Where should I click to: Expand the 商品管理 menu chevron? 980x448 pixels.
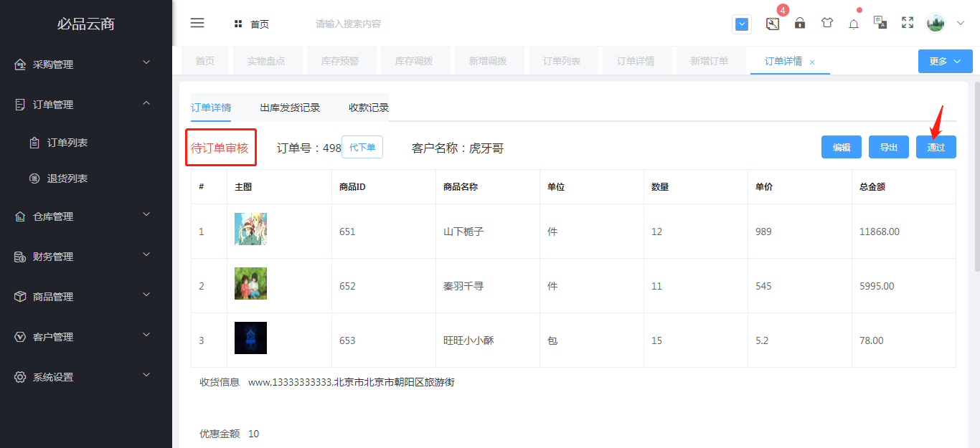(146, 295)
